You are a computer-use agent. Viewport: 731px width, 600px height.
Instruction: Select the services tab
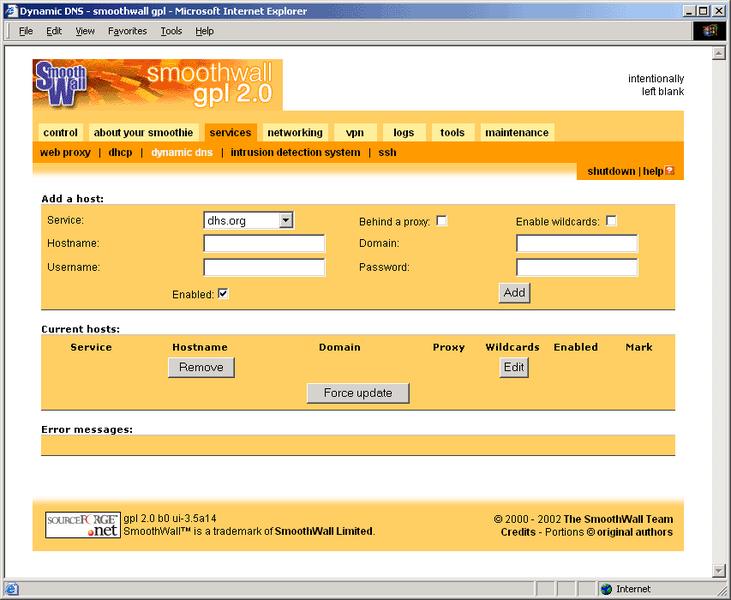click(231, 132)
